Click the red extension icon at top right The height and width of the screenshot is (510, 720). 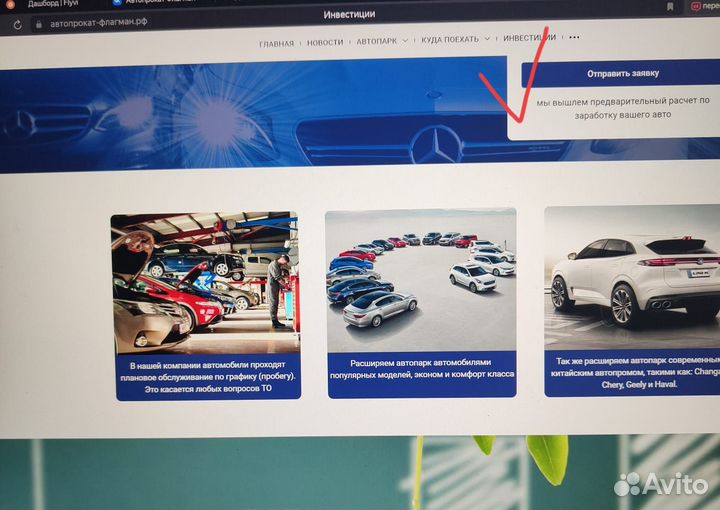pos(696,6)
